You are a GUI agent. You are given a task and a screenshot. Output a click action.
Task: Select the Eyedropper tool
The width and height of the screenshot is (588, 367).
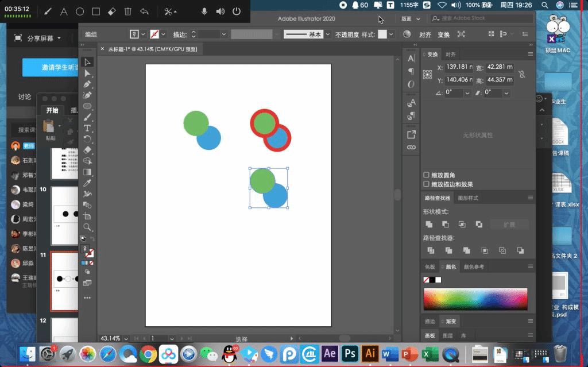pos(87,183)
